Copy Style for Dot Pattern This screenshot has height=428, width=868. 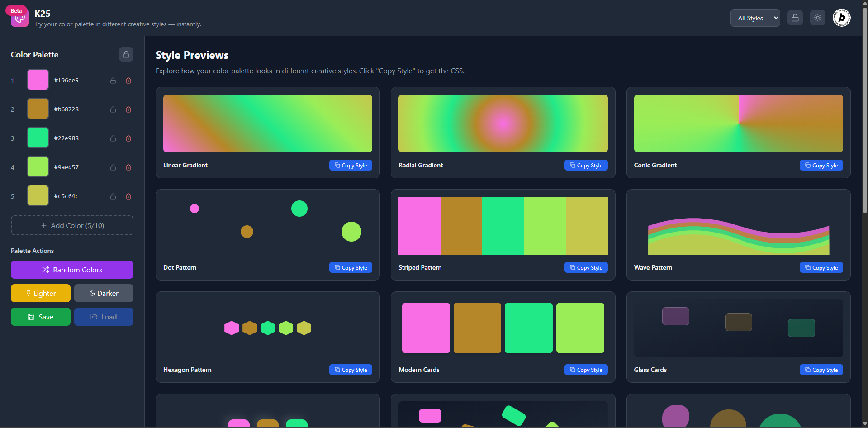[x=351, y=267]
